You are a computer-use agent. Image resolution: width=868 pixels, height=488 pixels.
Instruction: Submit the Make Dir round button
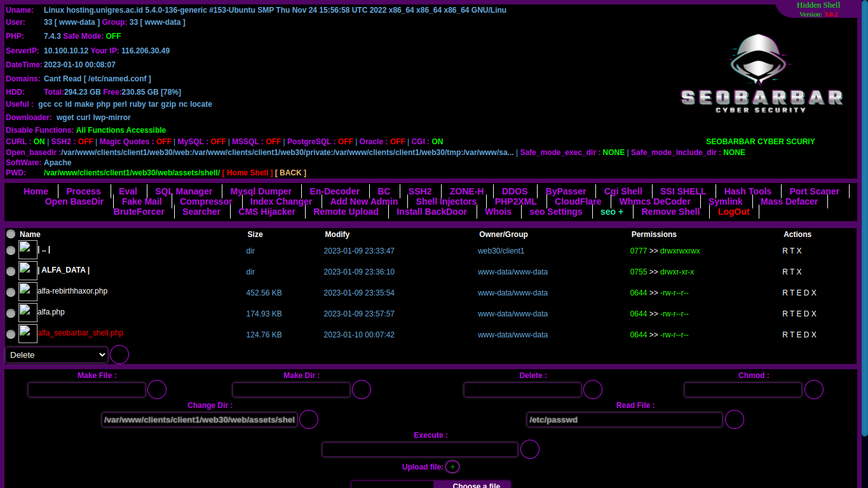point(362,390)
